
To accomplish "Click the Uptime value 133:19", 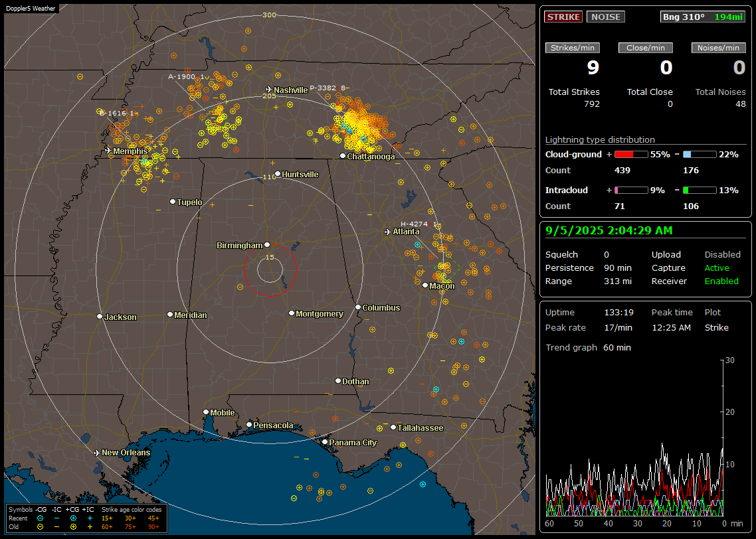I will [618, 313].
